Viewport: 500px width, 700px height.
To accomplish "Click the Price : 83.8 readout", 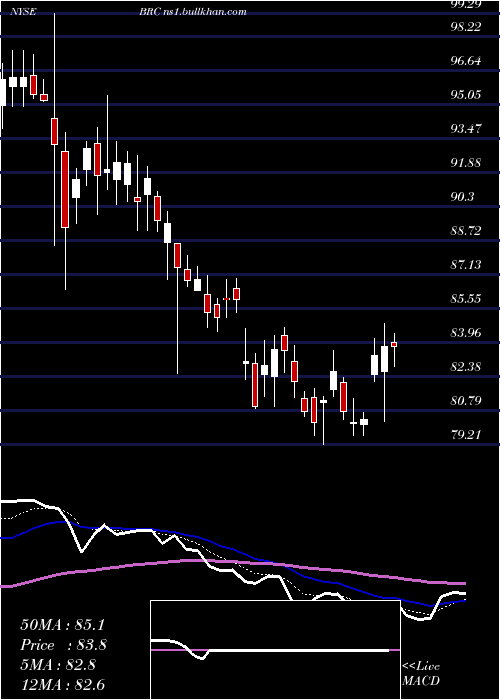I will [64, 645].
